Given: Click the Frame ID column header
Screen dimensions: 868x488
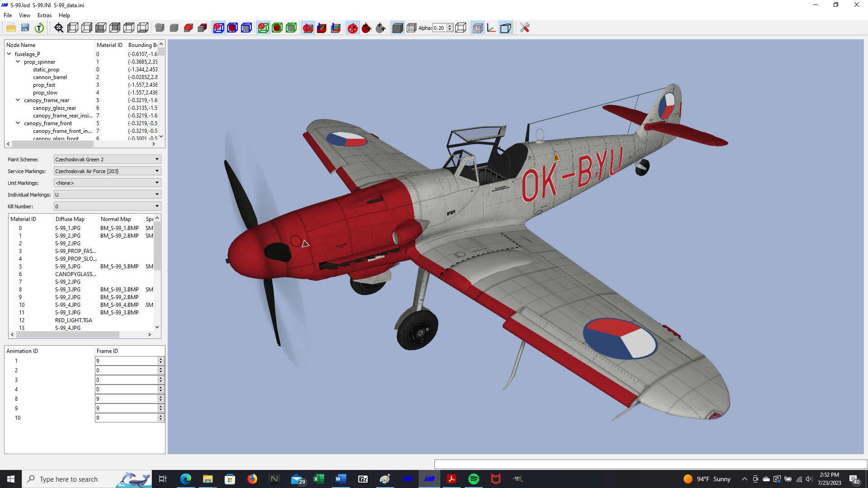Looking at the screenshot, I should point(130,351).
